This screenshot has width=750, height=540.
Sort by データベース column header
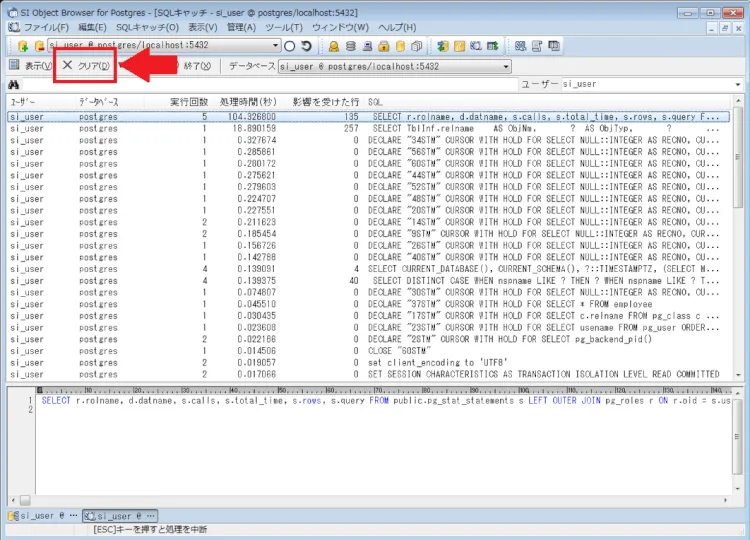point(110,102)
